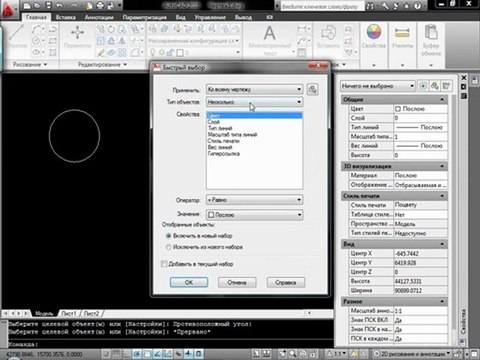Open the Тип объектов dropdown
Image resolution: width=480 pixels, height=360 pixels.
pyautogui.click(x=254, y=102)
